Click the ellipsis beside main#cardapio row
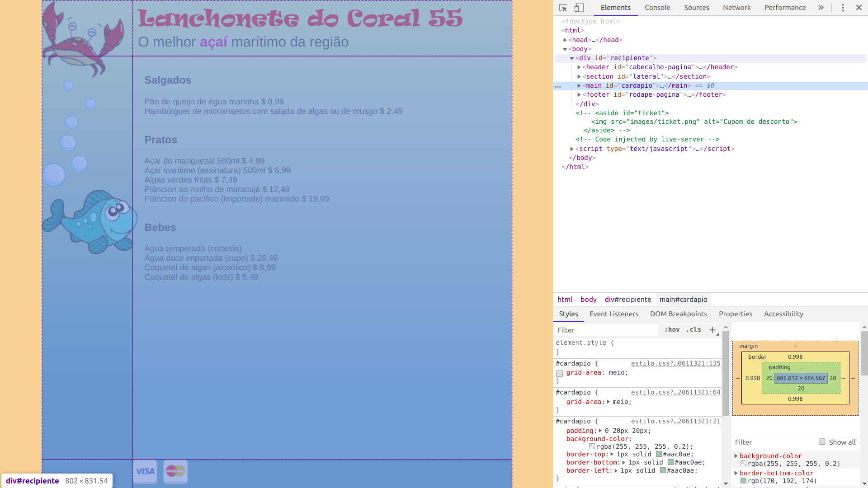The width and height of the screenshot is (868, 488). [x=558, y=86]
